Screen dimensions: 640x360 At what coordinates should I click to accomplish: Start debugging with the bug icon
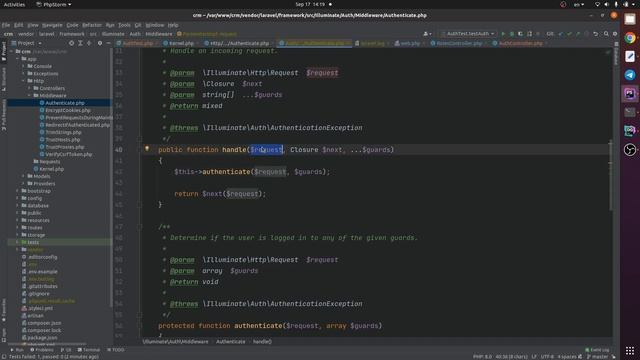511,34
